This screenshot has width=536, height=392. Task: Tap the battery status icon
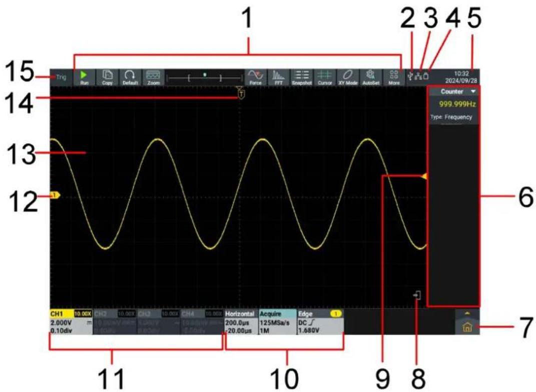pyautogui.click(x=426, y=76)
